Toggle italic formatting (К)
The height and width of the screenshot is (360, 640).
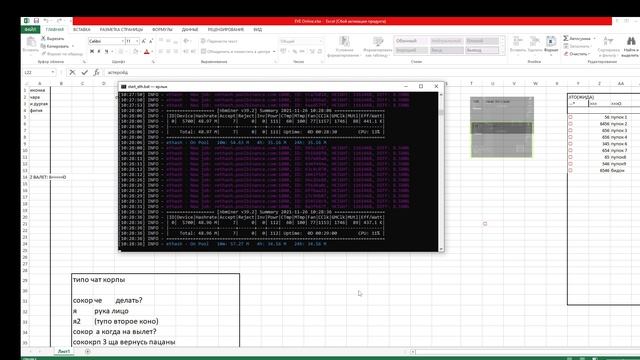click(99, 51)
